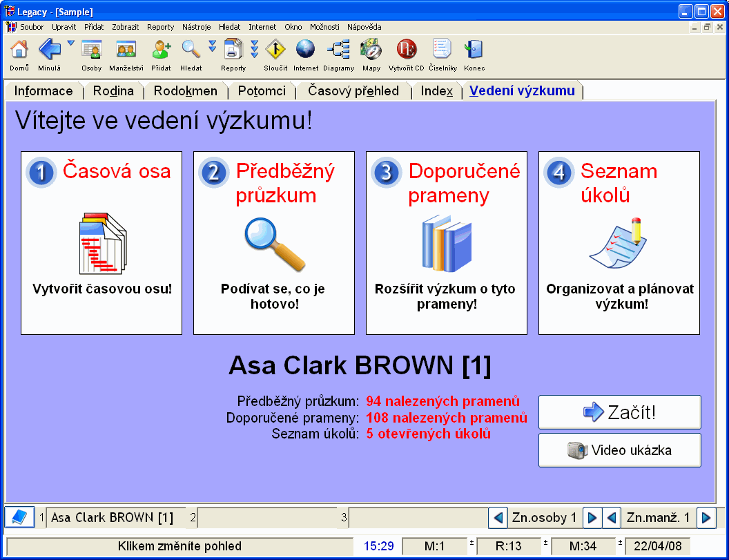The width and height of the screenshot is (729, 560).
Task: Select empty bookmark slot 2
Action: (x=268, y=518)
